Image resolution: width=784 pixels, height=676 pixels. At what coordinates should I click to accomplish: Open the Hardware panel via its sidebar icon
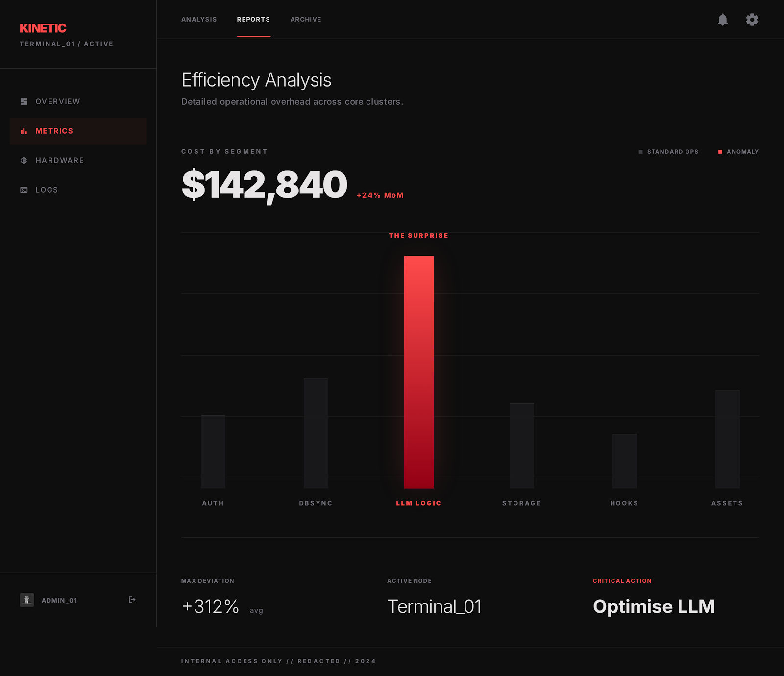24,160
